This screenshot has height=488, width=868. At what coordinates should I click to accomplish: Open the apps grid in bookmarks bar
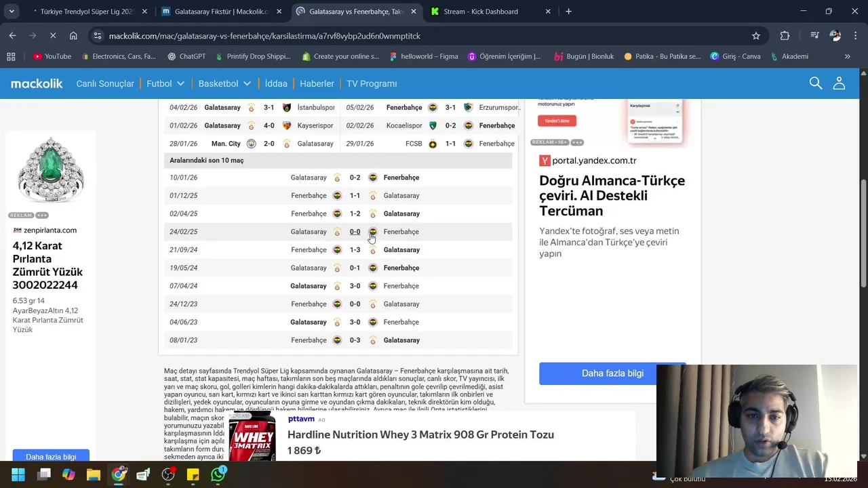click(x=11, y=56)
